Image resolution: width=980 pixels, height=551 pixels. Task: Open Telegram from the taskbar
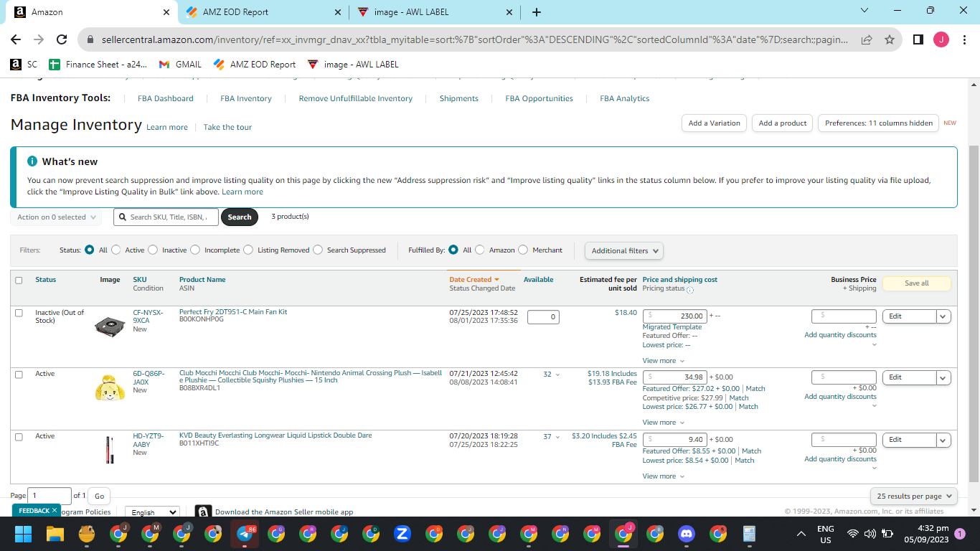tap(245, 534)
